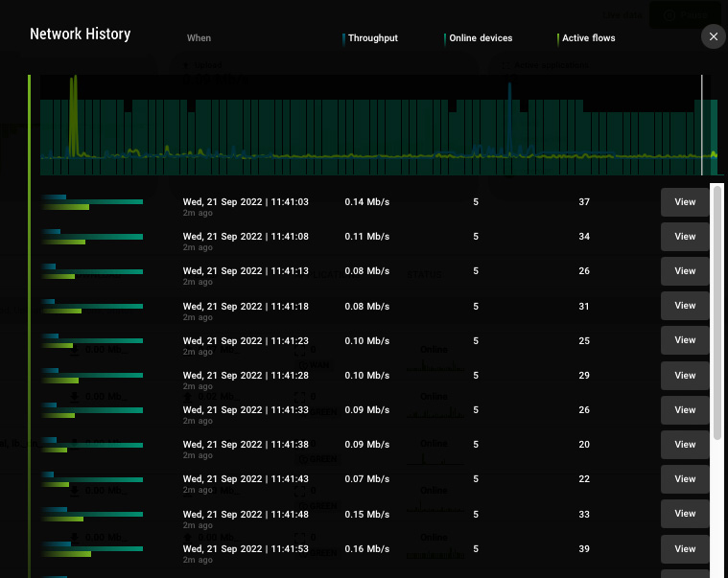This screenshot has width=728, height=578.
Task: Select active flows value 39
Action: tap(583, 549)
